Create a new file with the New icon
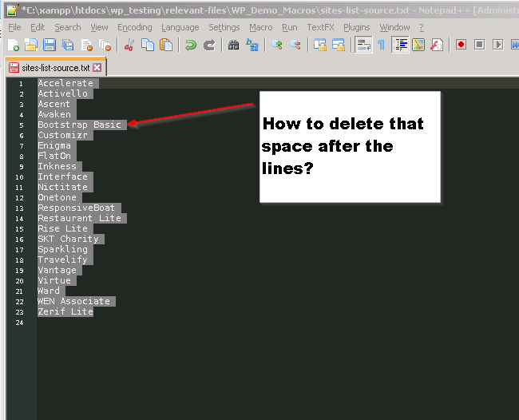Viewport: 519px width, 420px height. [x=13, y=45]
